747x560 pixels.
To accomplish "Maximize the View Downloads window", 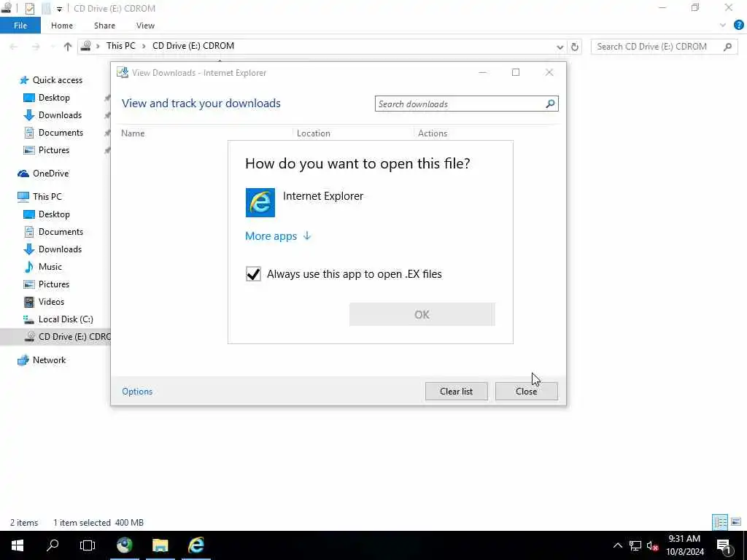I will pos(516,72).
